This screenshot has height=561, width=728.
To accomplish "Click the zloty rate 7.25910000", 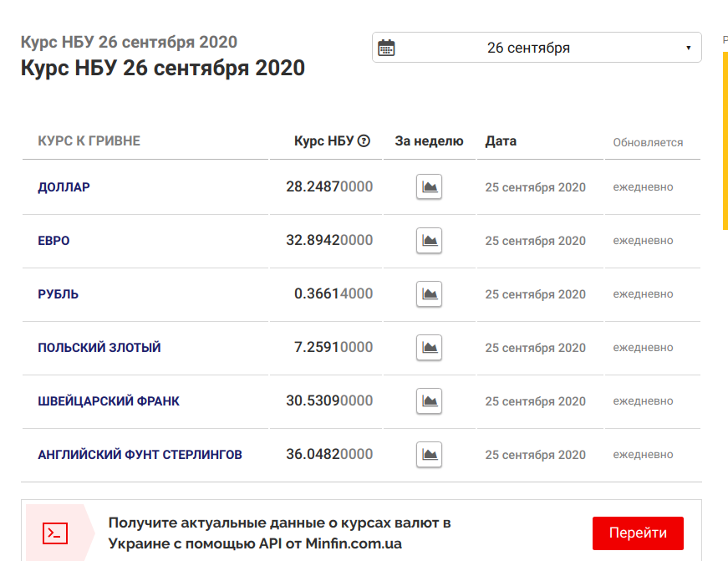I will pyautogui.click(x=333, y=347).
